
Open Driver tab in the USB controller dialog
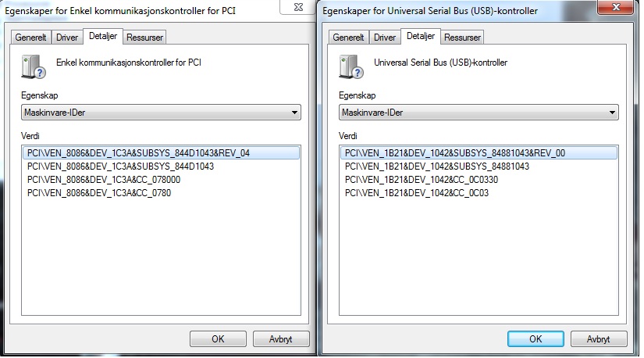[385, 38]
